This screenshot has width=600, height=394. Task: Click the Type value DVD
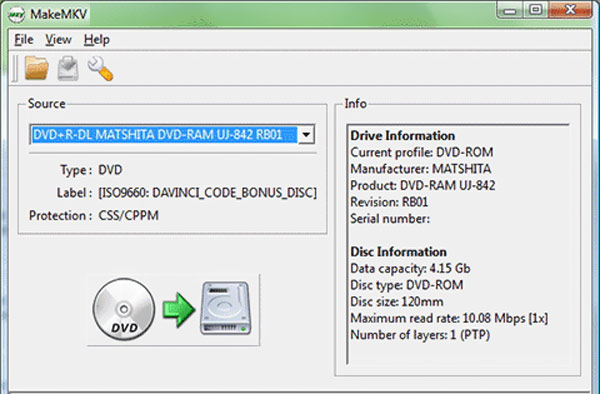[x=110, y=169]
